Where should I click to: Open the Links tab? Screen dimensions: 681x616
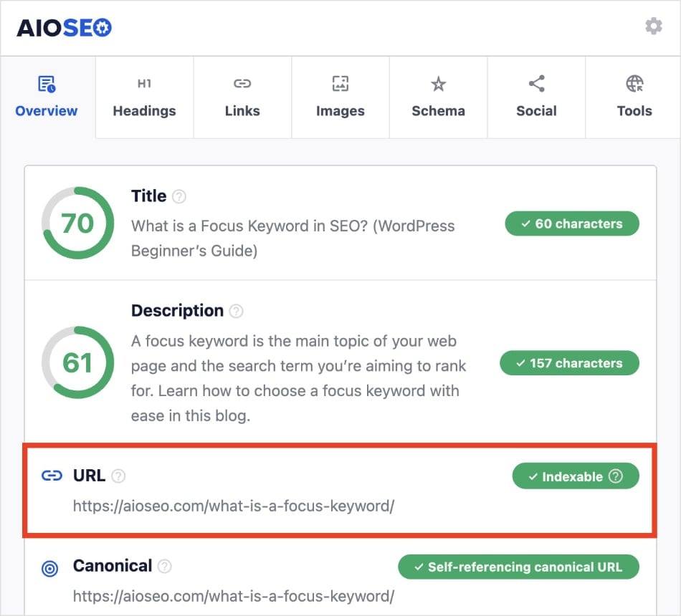242,97
